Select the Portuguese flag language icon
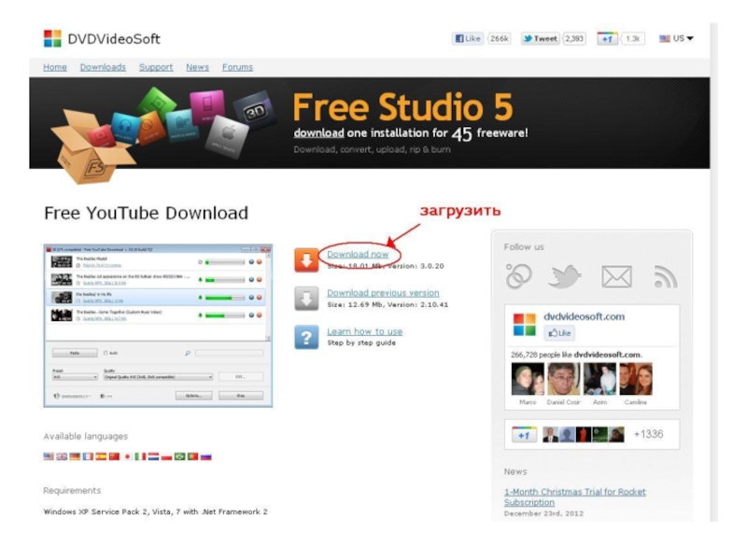747x560 pixels. pyautogui.click(x=192, y=456)
